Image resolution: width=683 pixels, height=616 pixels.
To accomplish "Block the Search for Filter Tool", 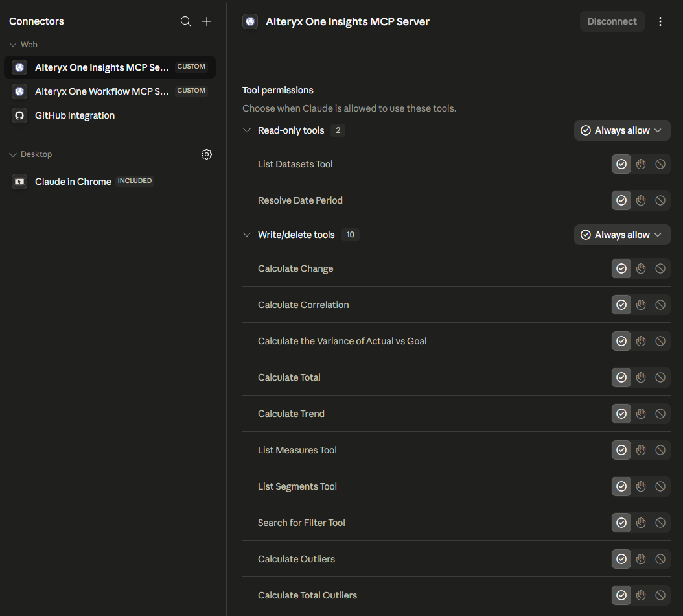I will 660,522.
